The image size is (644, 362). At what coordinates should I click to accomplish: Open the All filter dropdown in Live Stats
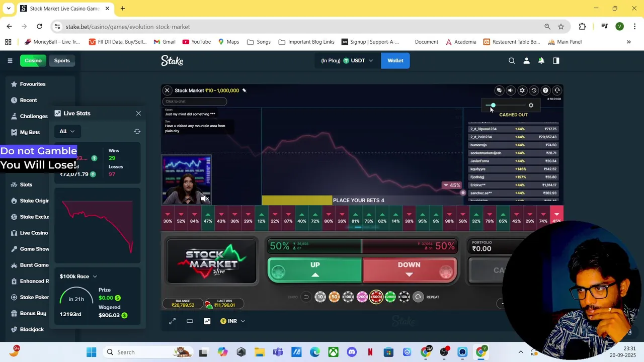tap(66, 131)
